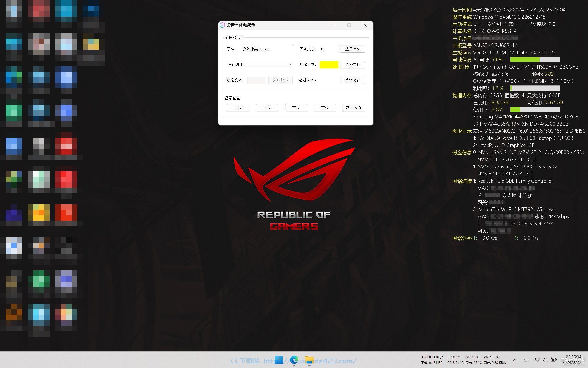This screenshot has height=368, width=588.
Task: Click the SSID:ChinaNet-4M4F text
Action: 533,224
